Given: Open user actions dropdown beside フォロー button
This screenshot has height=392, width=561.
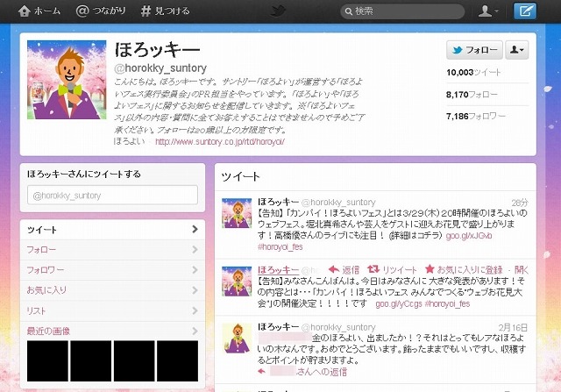Looking at the screenshot, I should point(518,50).
